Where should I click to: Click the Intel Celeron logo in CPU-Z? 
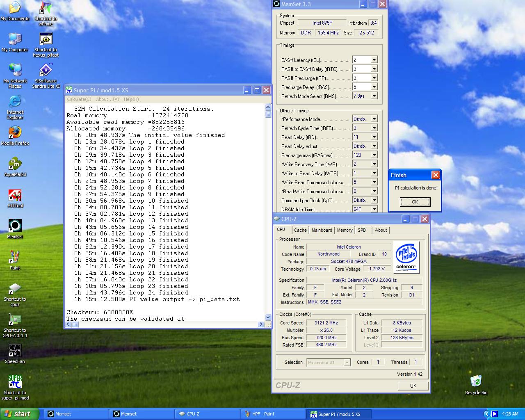406,257
